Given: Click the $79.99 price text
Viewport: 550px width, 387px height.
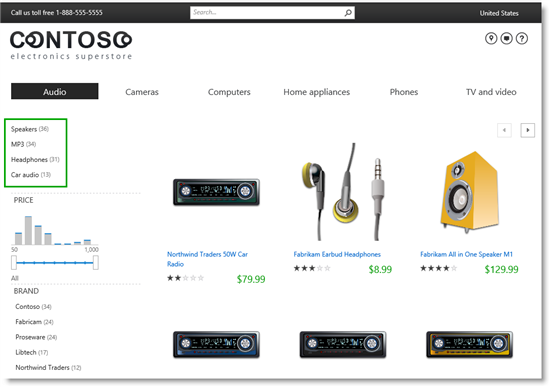Looking at the screenshot, I should (251, 279).
